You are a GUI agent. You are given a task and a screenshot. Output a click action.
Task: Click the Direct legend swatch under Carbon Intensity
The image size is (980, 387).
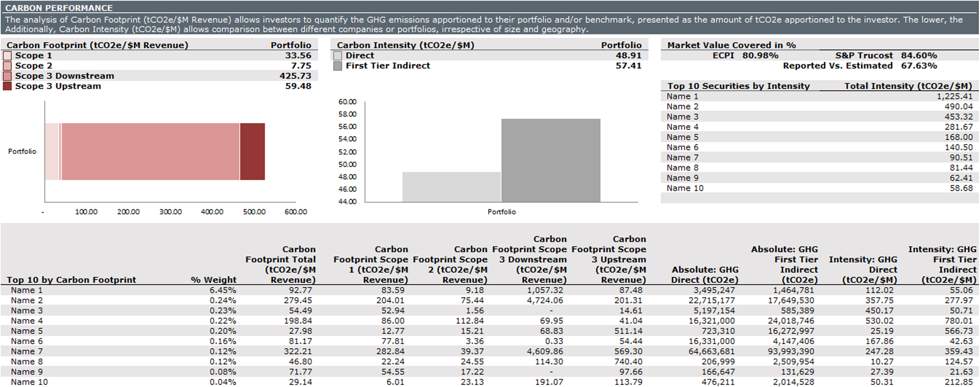pyautogui.click(x=337, y=56)
